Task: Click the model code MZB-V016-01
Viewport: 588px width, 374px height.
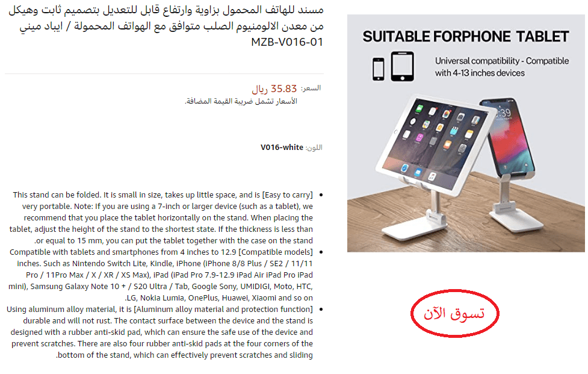Action: (x=287, y=42)
